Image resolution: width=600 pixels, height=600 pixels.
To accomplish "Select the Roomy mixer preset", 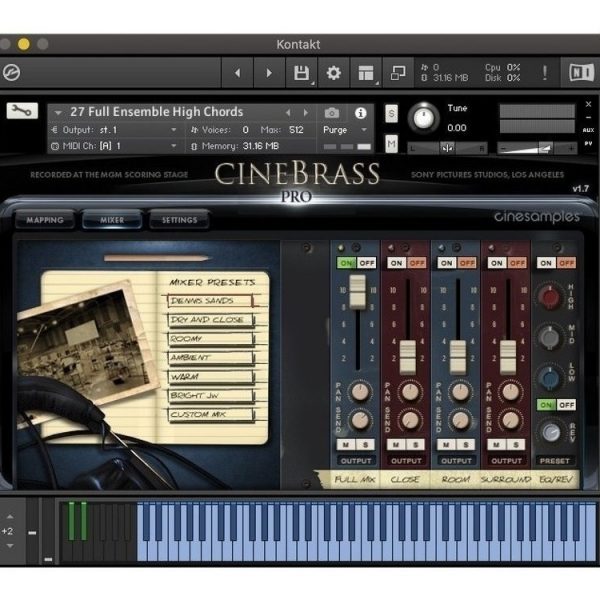I will 210,339.
